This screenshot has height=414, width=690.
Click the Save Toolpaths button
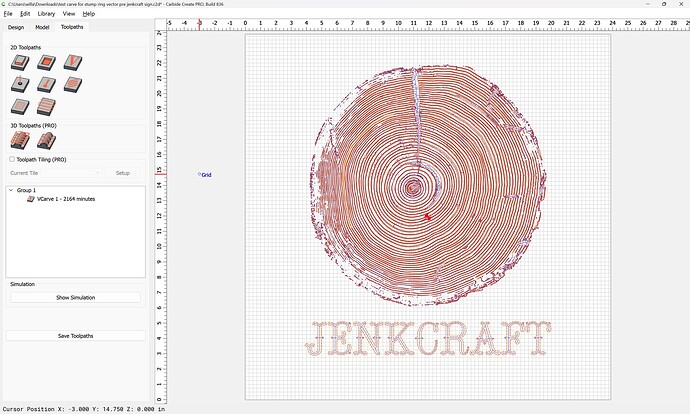75,336
